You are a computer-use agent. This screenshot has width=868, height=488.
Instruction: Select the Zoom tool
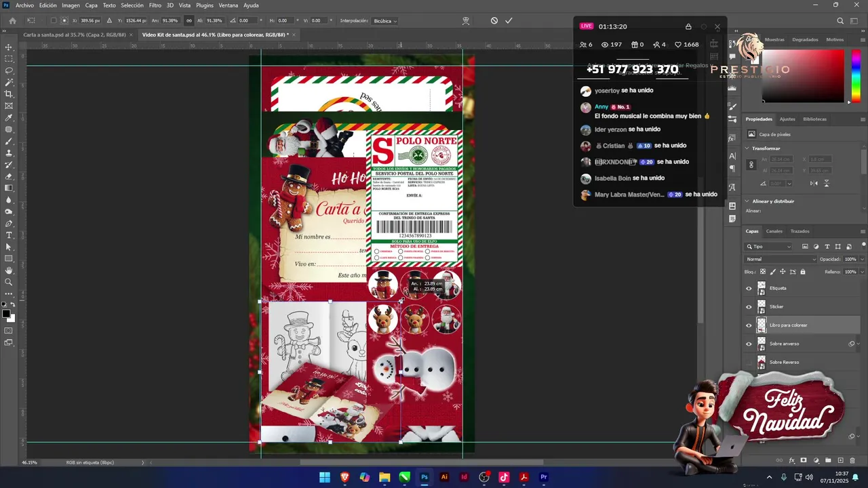(x=9, y=282)
